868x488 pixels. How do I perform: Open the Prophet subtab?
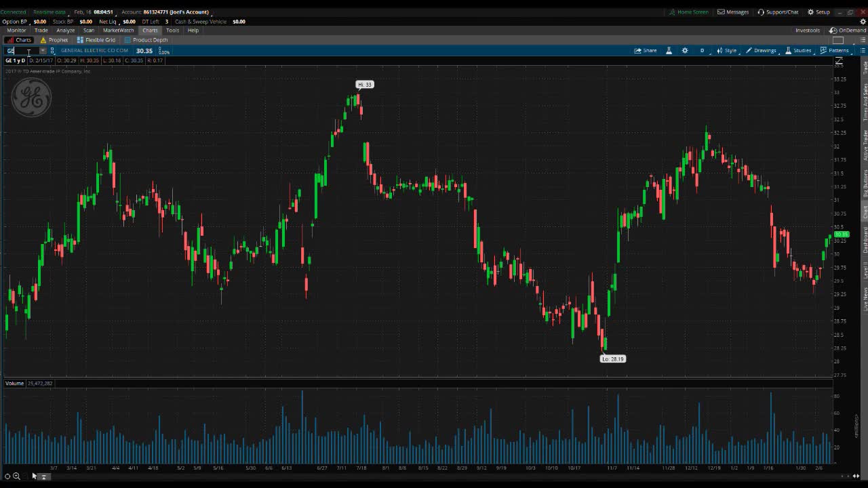pos(54,40)
